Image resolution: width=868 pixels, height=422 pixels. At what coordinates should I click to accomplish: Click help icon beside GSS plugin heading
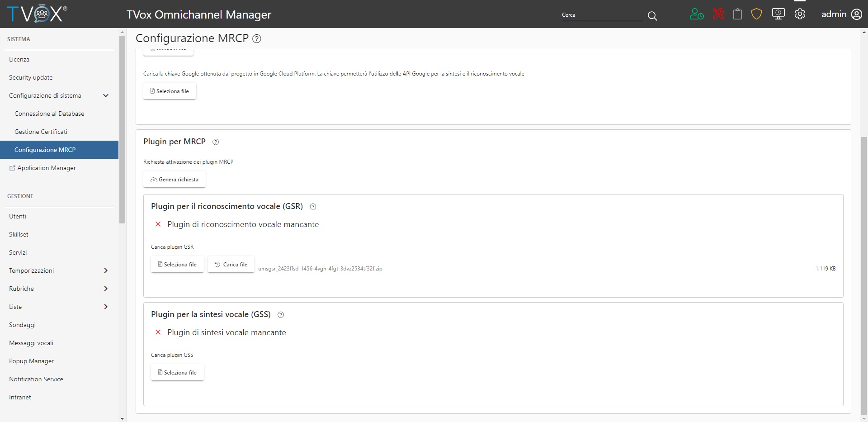click(x=281, y=315)
